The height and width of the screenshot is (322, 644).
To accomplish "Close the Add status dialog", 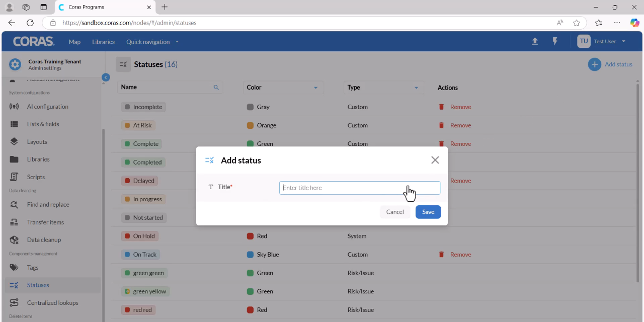I will point(435,160).
